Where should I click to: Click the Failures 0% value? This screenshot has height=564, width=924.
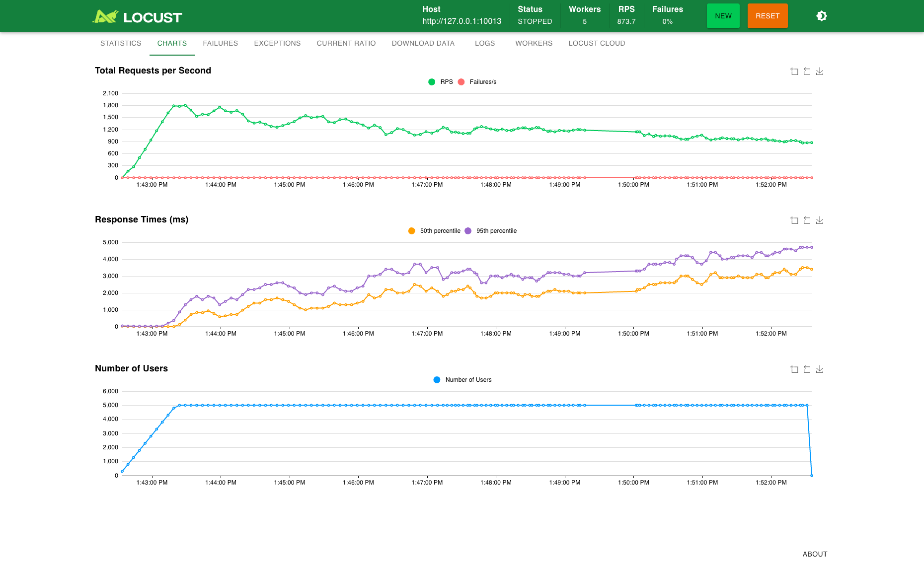(x=668, y=21)
